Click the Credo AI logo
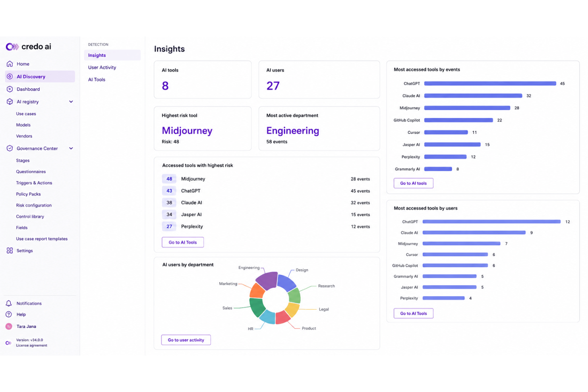 click(x=29, y=46)
